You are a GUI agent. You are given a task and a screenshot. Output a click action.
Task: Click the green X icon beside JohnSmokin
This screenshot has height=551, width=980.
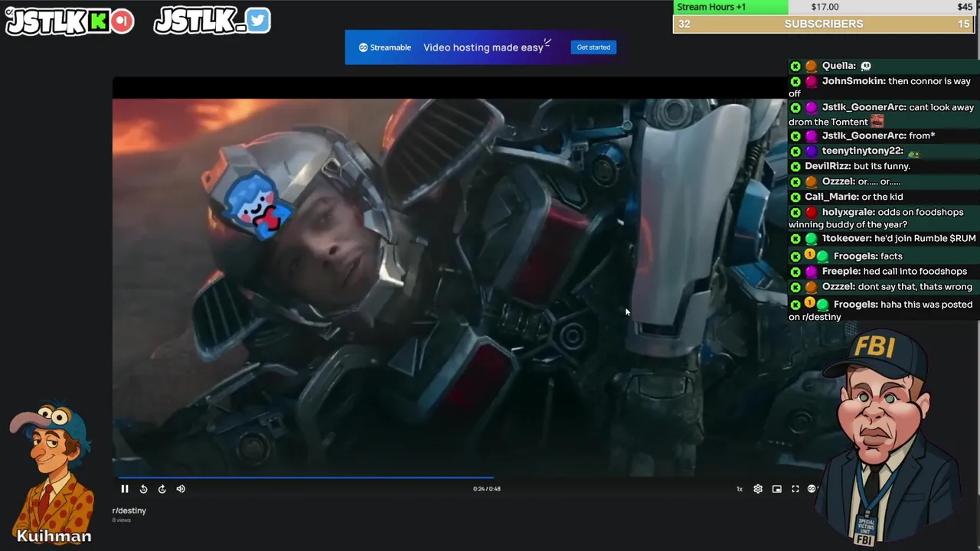(x=795, y=82)
